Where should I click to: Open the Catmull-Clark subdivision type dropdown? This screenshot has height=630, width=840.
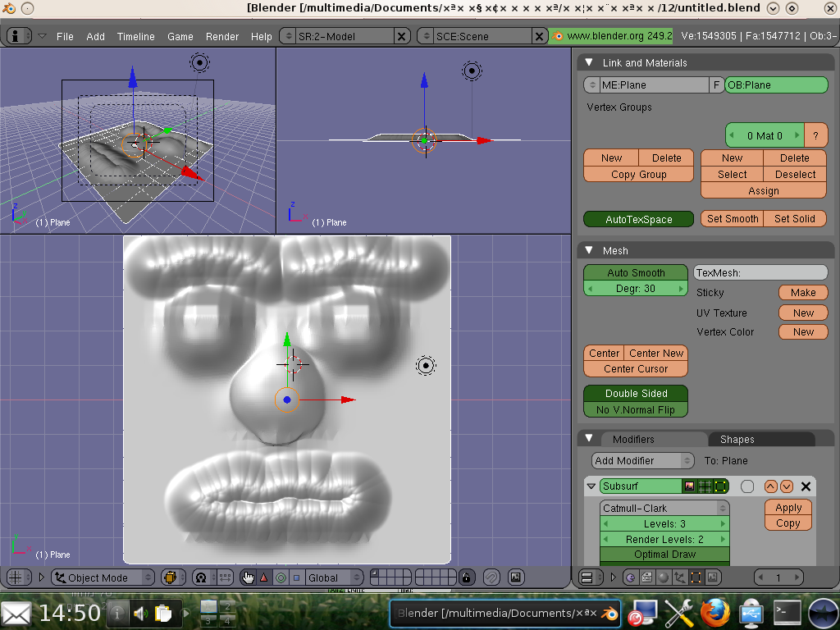(664, 508)
